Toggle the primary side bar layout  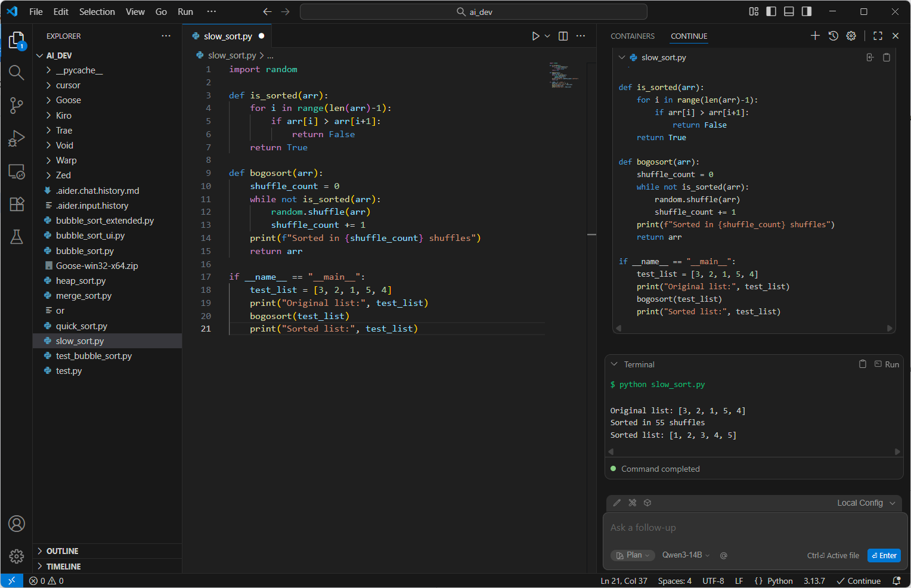coord(771,11)
